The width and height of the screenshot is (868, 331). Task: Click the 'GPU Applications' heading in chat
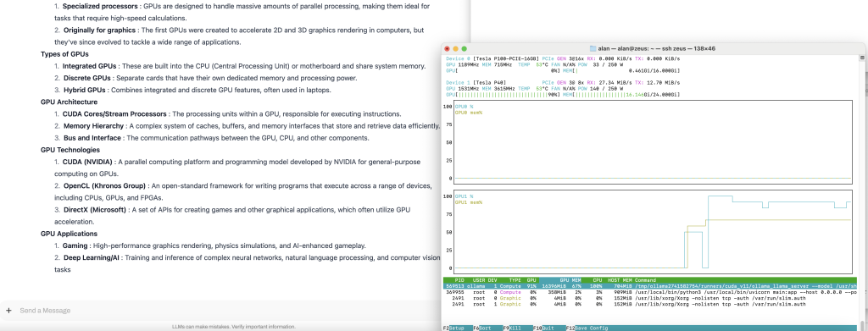(x=69, y=234)
